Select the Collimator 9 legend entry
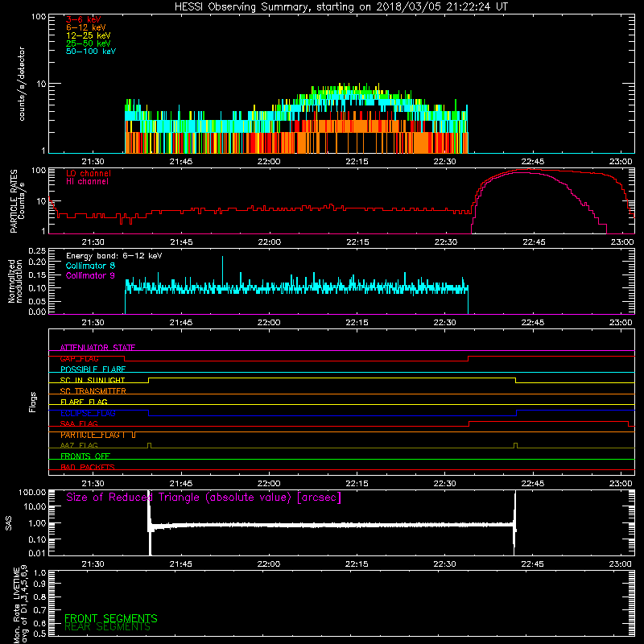 point(90,275)
